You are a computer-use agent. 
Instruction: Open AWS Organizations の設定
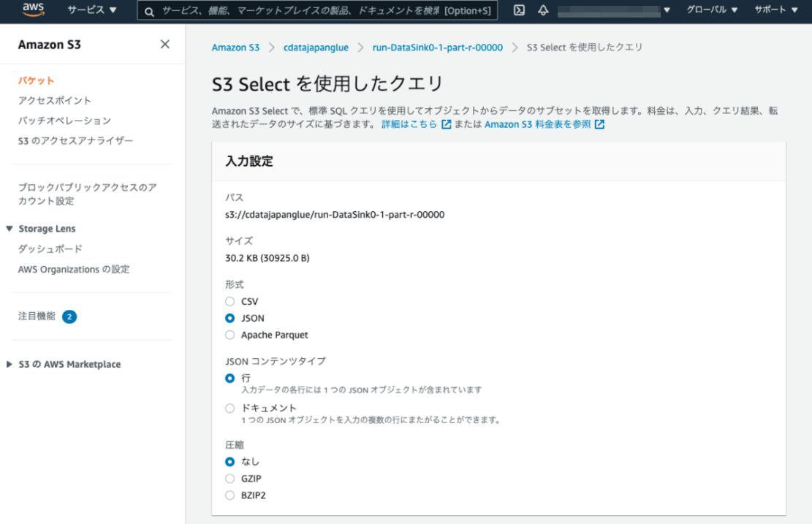(74, 269)
